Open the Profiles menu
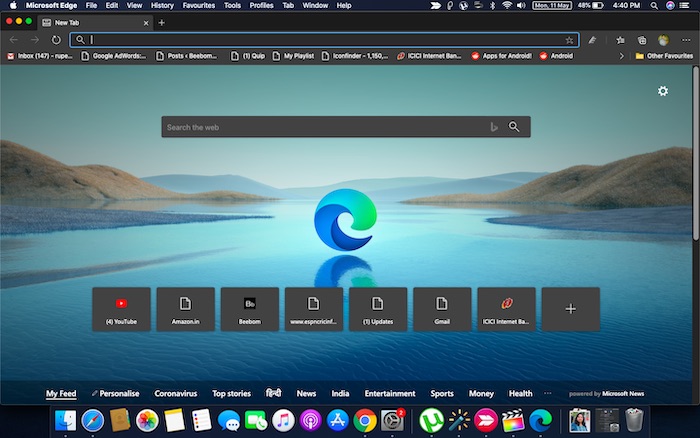Viewport: 700px width, 438px height. point(261,5)
